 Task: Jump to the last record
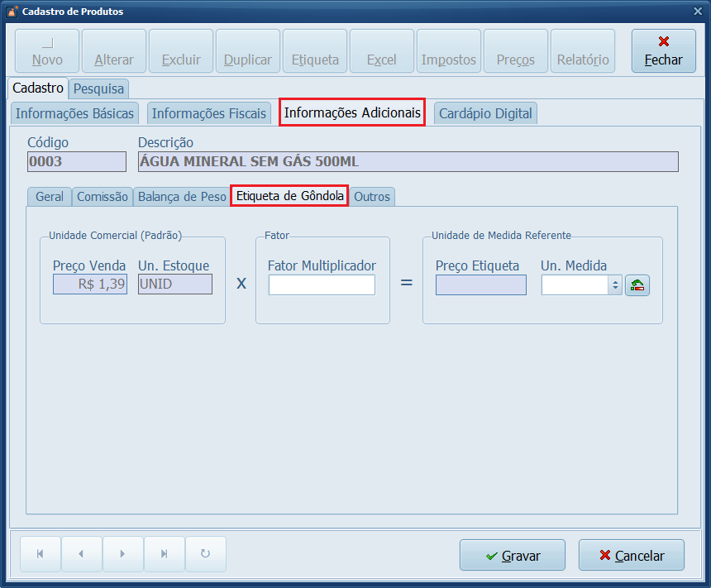point(164,555)
